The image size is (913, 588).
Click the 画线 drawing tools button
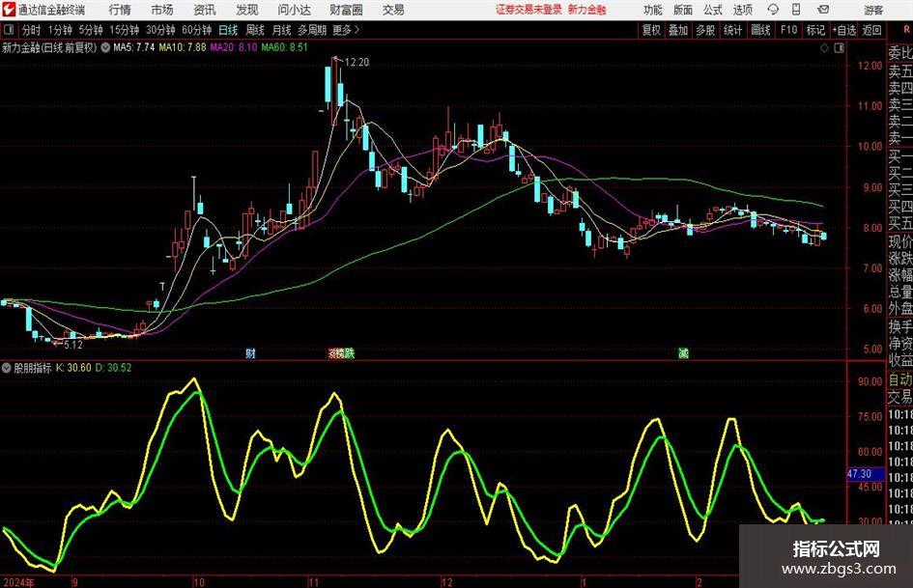pyautogui.click(x=760, y=30)
